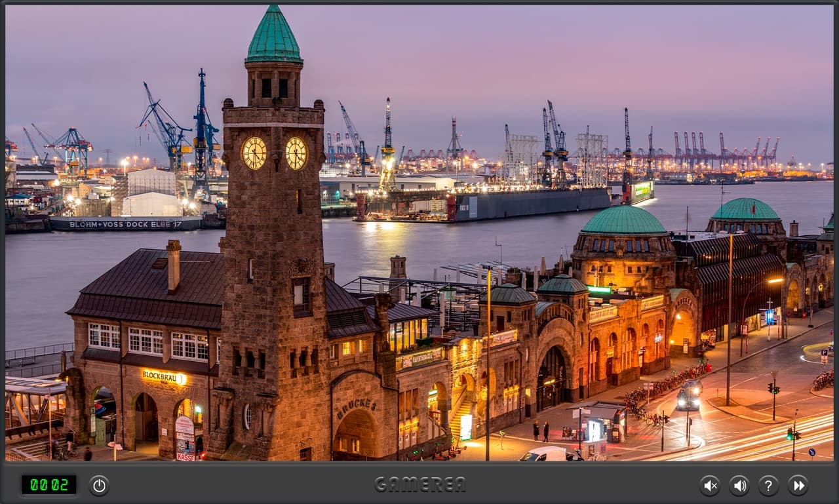Click the BLOHM+VOSS DOCK ELBE 17 text
Image resolution: width=839 pixels, height=504 pixels.
(x=126, y=224)
